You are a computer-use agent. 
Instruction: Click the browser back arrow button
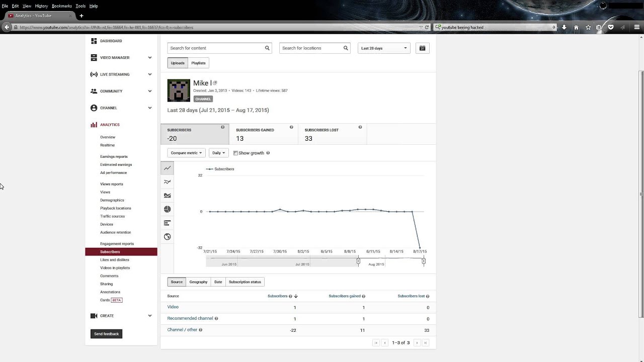[7, 27]
